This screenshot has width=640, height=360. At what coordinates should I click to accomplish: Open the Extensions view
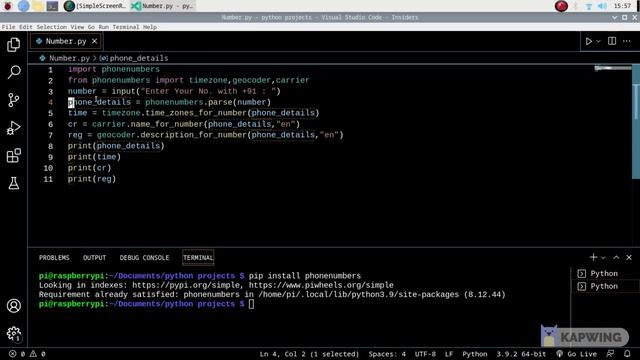click(x=13, y=156)
